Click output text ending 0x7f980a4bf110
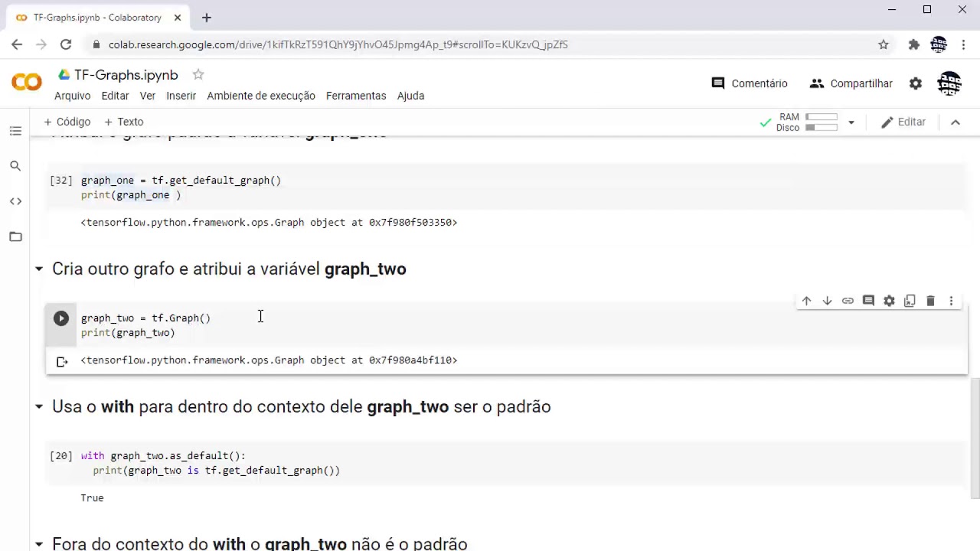Screen dimensions: 980x551 269,360
